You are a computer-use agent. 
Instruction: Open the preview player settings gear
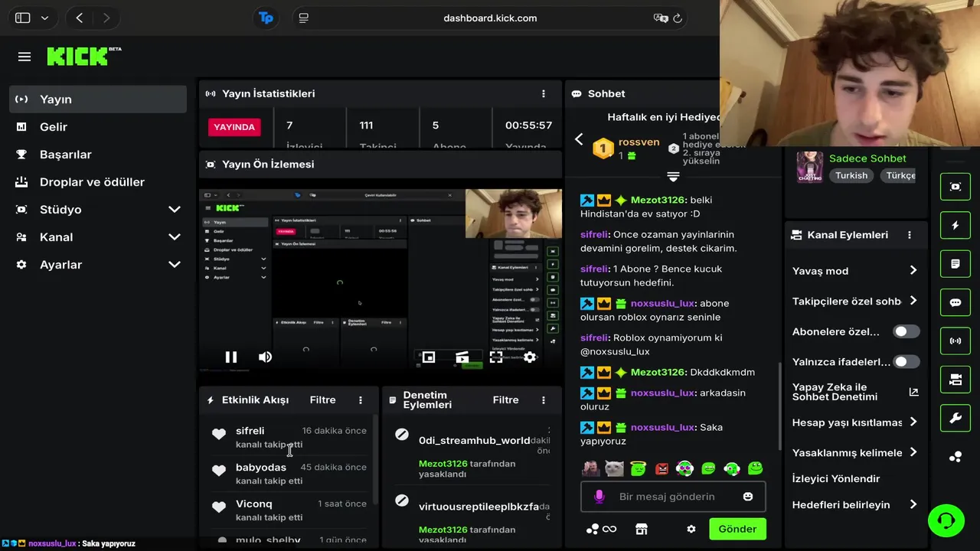pos(530,357)
